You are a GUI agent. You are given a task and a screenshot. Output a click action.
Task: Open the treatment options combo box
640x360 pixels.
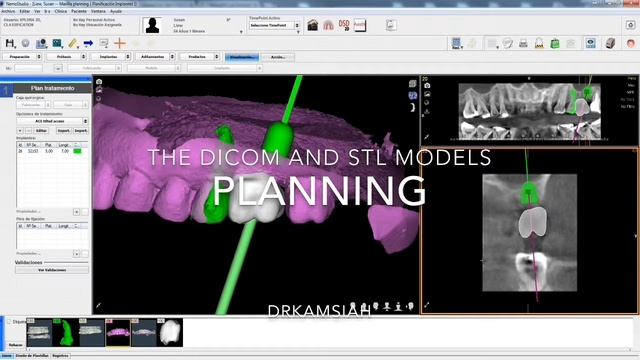(52, 121)
